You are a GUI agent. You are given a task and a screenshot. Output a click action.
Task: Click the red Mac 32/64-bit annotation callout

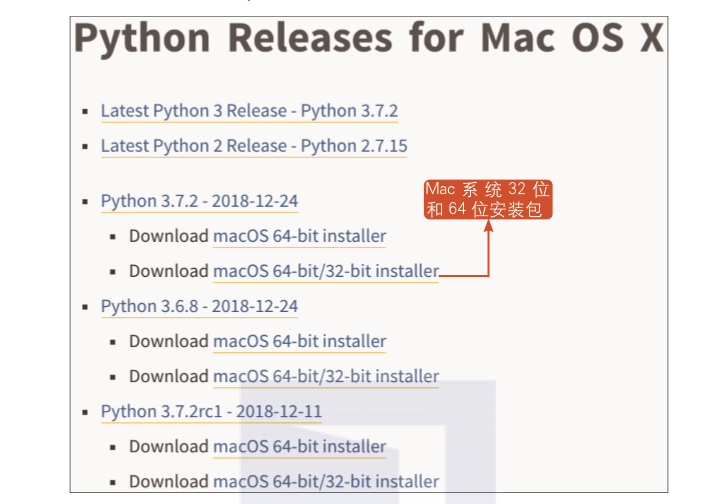(488, 200)
